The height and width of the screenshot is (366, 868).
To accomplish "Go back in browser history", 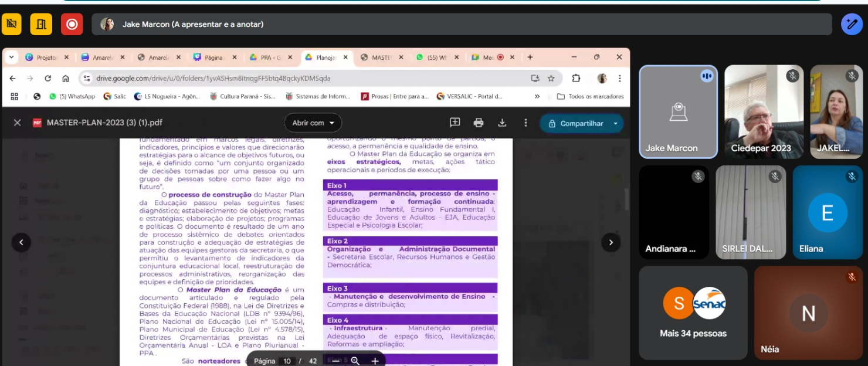I will (12, 78).
